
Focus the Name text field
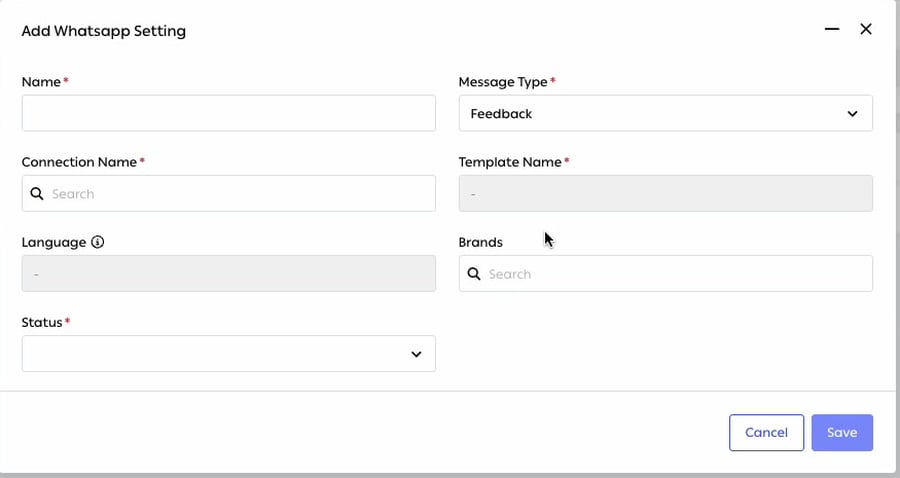(228, 113)
